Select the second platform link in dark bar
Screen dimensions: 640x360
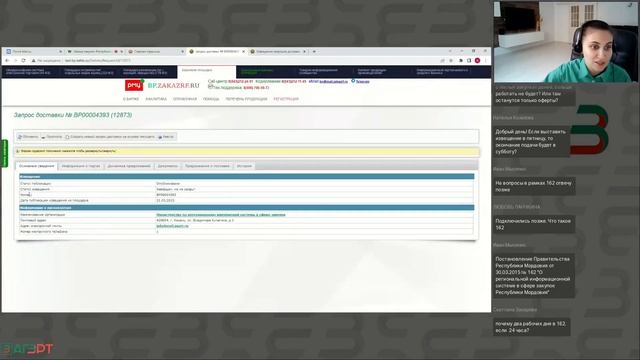pyautogui.click(x=89, y=72)
